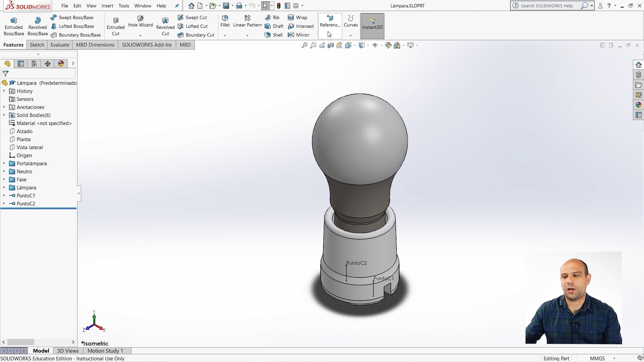Select the Mirror feature tool
Screen dimensions: 644x362
(299, 35)
